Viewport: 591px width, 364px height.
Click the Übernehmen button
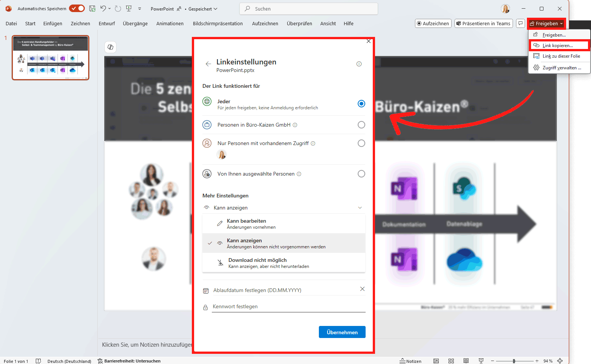[x=342, y=332]
